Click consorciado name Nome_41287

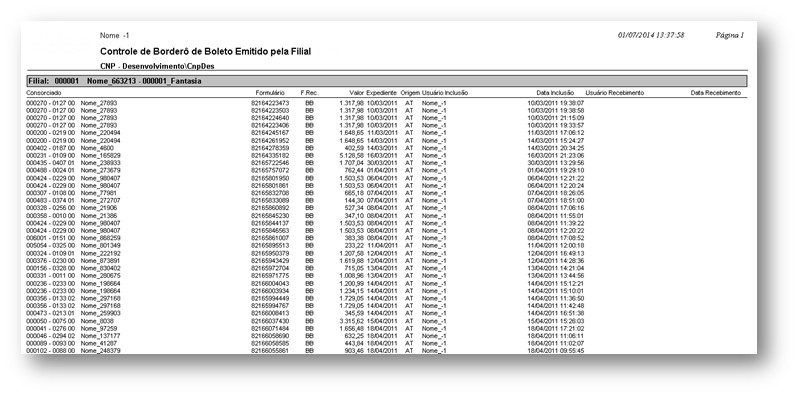coord(99,344)
